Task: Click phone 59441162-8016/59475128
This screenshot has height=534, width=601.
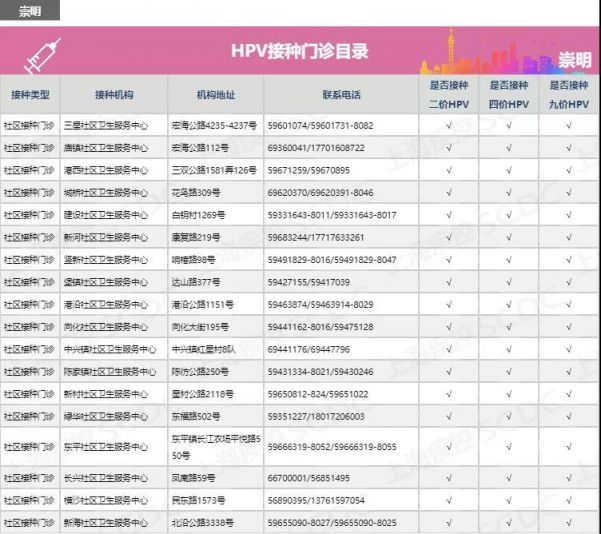Action: coord(320,327)
